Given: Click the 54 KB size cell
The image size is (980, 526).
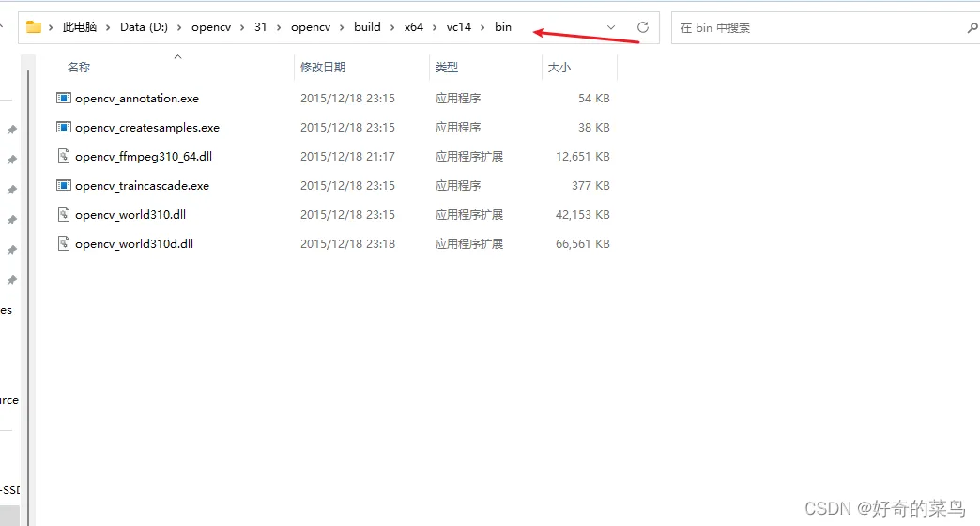Looking at the screenshot, I should [594, 99].
